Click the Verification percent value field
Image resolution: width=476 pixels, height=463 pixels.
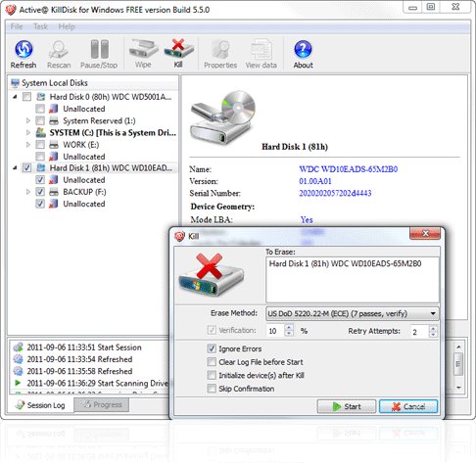[276, 331]
